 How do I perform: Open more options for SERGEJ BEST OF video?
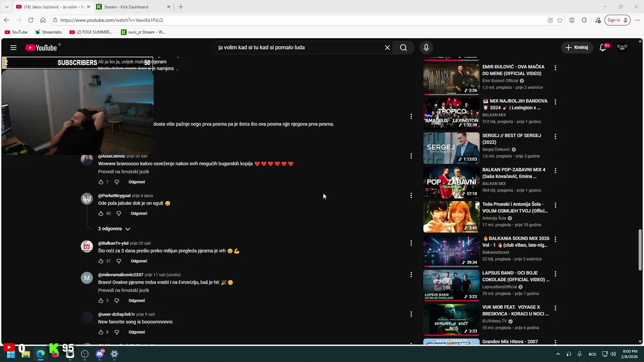click(x=555, y=136)
